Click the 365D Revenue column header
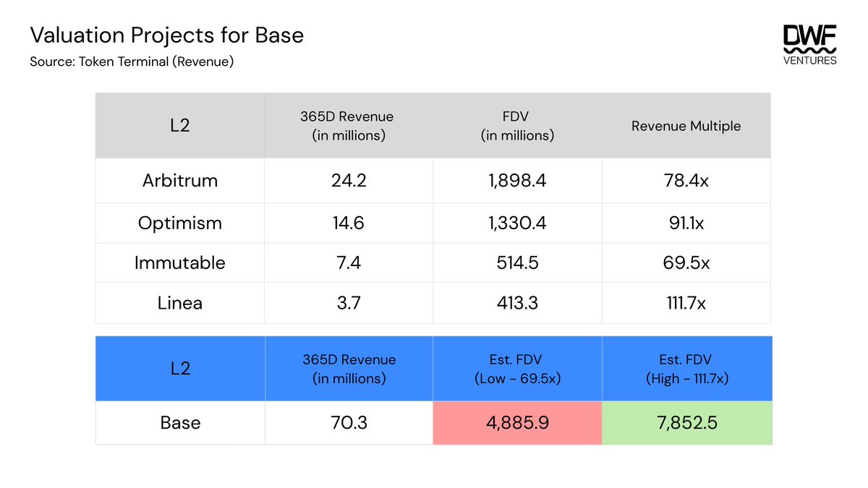This screenshot has width=868, height=488. [x=348, y=124]
